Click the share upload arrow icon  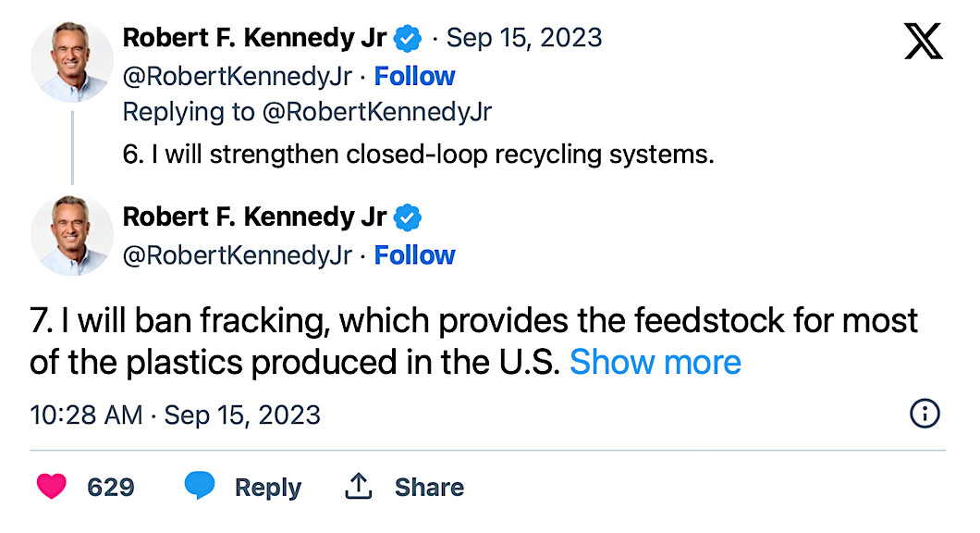(x=358, y=487)
